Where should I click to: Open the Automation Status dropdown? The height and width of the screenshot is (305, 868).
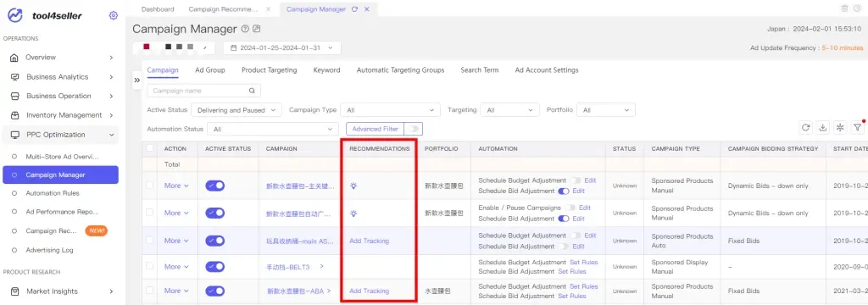pyautogui.click(x=273, y=129)
